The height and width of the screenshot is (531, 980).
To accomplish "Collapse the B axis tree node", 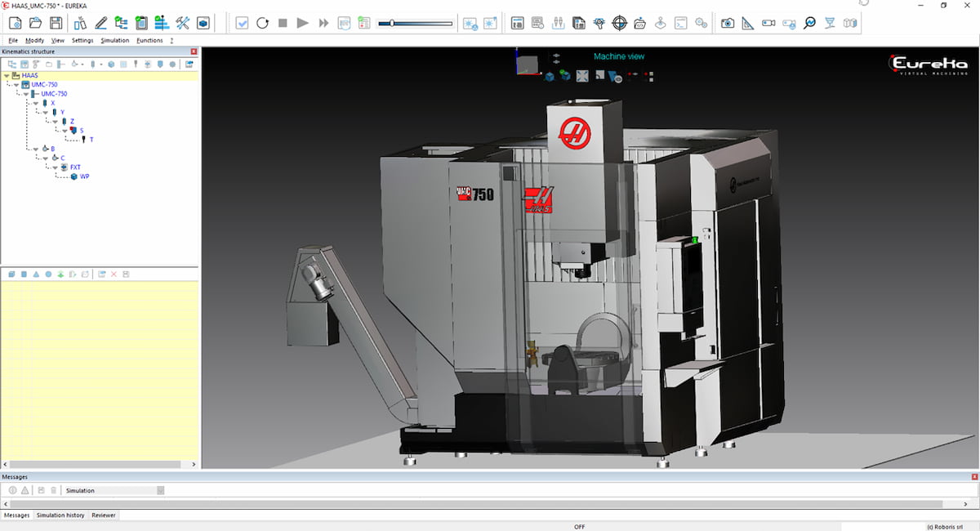I will pyautogui.click(x=35, y=149).
